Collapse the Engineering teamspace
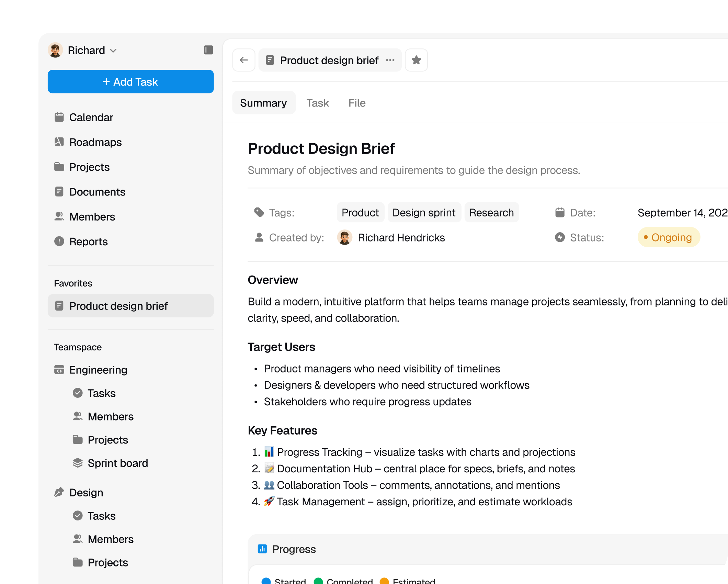The width and height of the screenshot is (728, 584). 98,370
